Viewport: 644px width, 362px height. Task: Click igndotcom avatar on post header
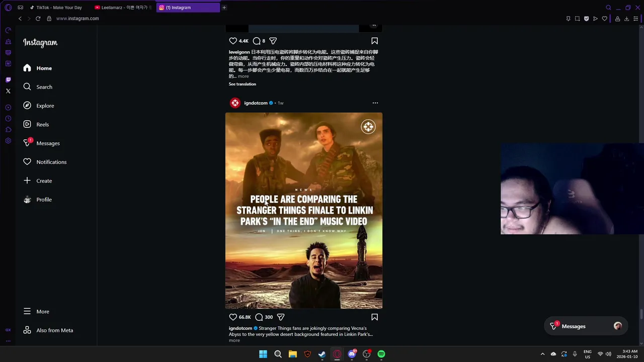click(x=235, y=103)
